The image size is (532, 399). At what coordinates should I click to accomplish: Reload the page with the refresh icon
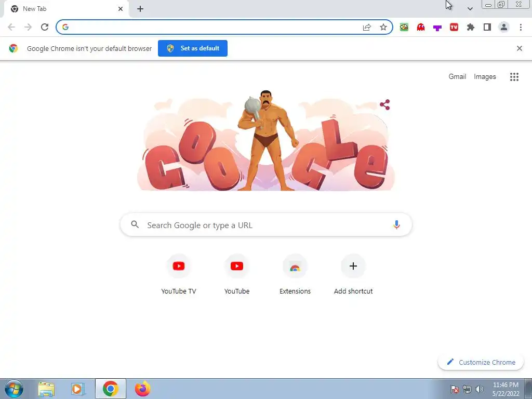click(45, 27)
